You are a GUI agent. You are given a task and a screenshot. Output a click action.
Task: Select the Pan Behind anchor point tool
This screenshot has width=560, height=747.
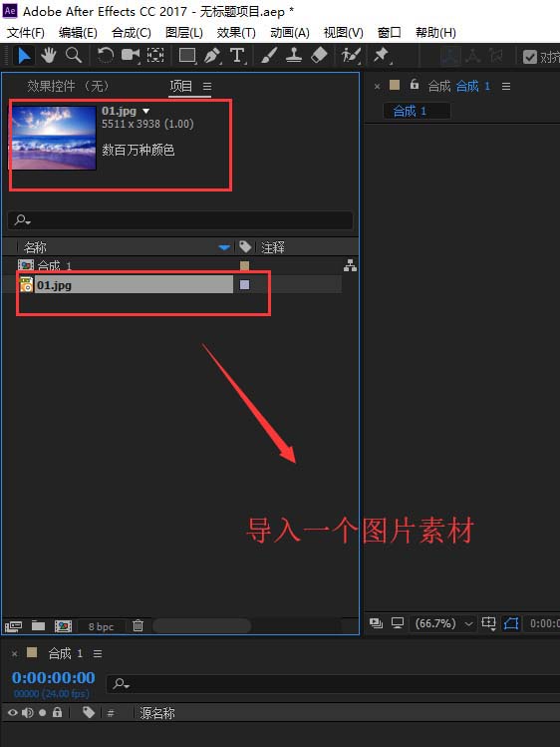155,56
